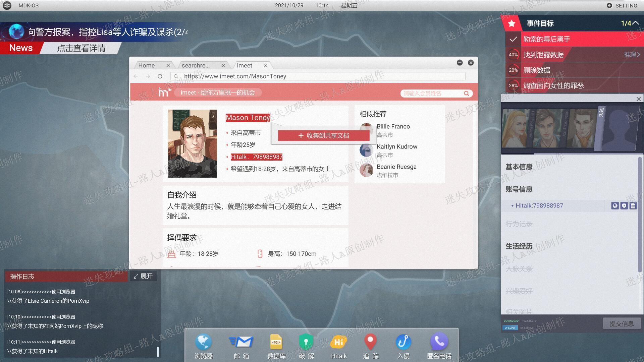Launch the 邮箱 mail app
644x362 pixels.
pos(241,346)
